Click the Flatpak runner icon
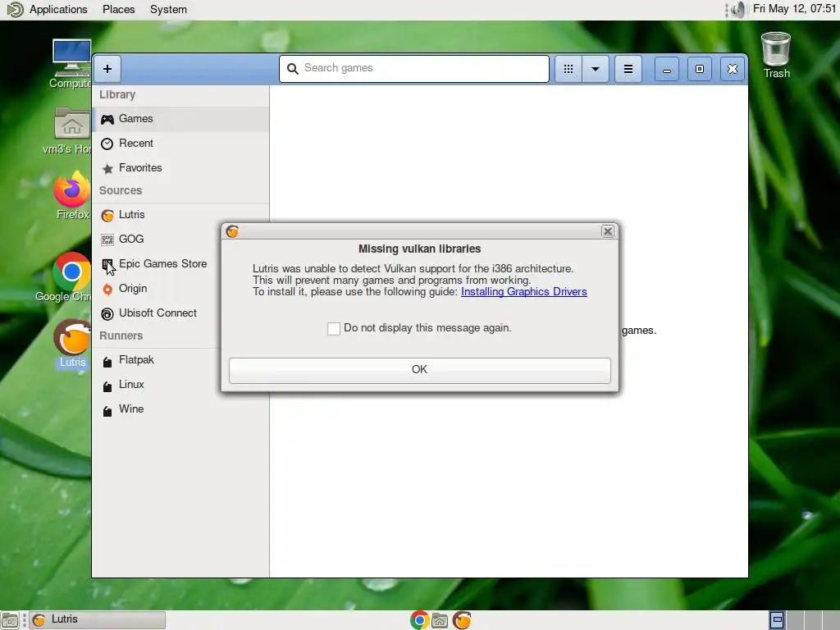This screenshot has width=840, height=630. coord(107,362)
